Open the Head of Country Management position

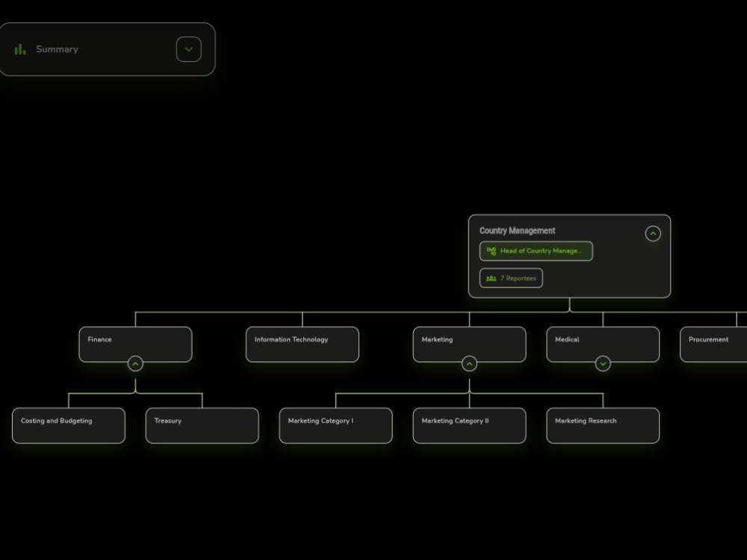536,251
